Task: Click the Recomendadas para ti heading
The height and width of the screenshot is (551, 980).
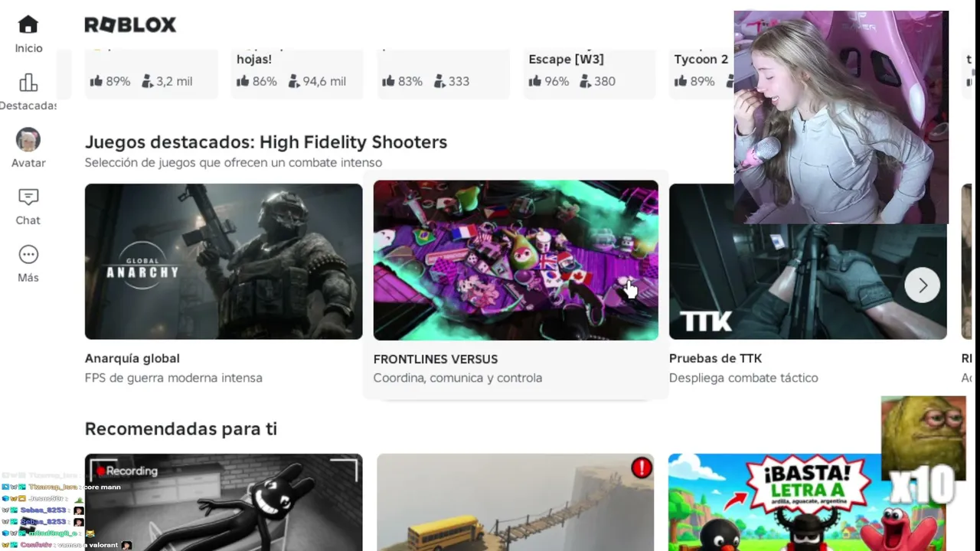Action: tap(181, 429)
